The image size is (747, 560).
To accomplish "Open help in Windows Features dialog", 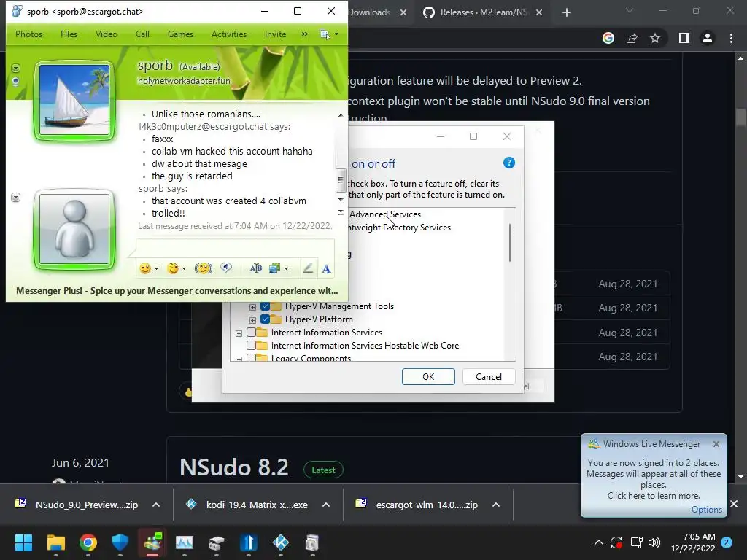I will [x=508, y=163].
